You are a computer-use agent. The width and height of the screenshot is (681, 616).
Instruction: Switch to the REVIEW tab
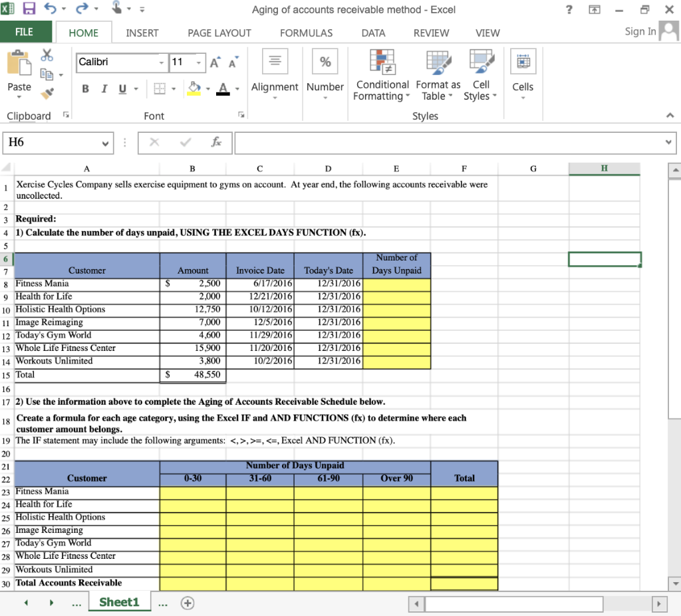click(x=431, y=33)
